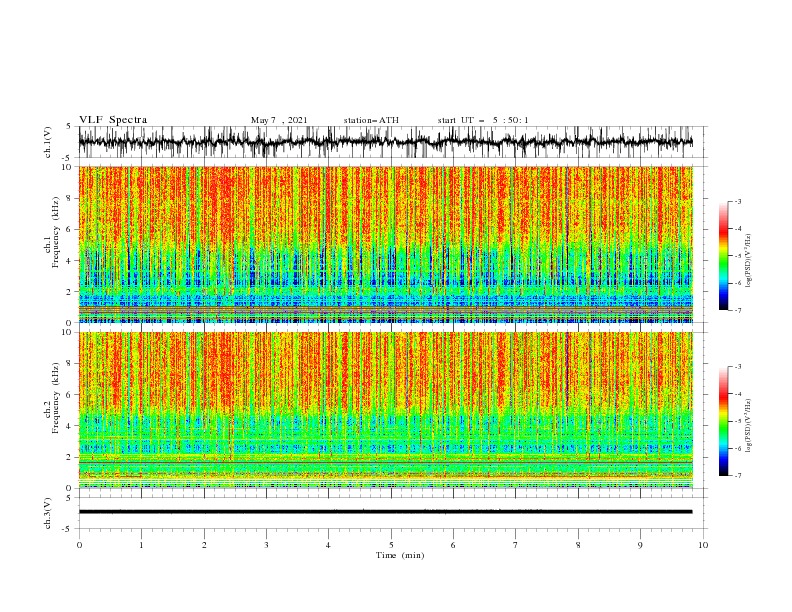Click the date "May 7 , 2021"
The image size is (792, 612).
279,120
